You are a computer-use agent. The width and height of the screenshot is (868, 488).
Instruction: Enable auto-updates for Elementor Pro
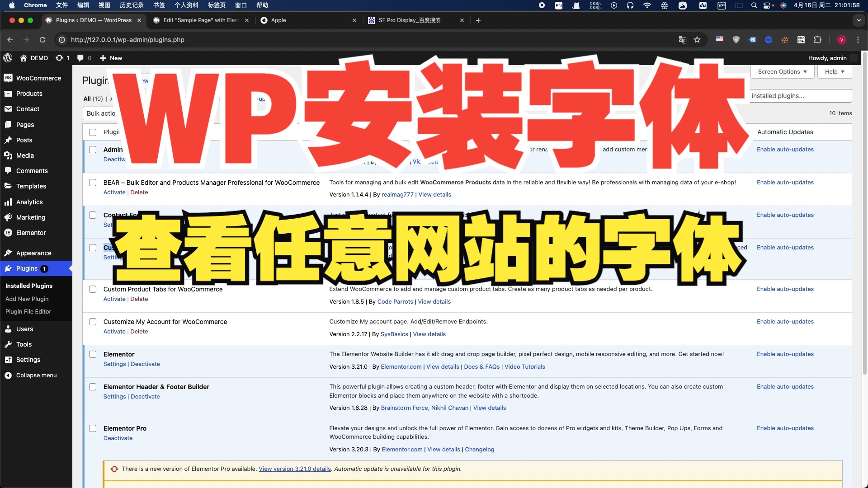pos(785,428)
